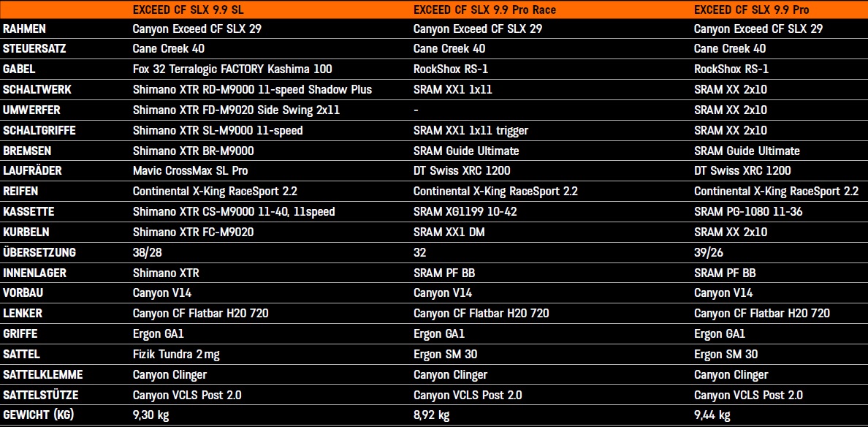Click the GEWICHT (KG) row label
Viewport: 868px width, 427px height.
tap(39, 416)
